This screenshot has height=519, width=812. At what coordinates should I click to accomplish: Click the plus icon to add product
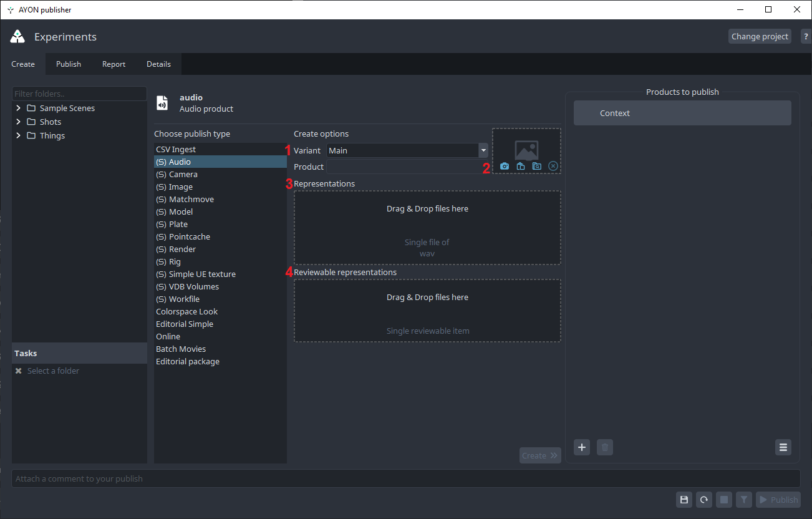[582, 447]
